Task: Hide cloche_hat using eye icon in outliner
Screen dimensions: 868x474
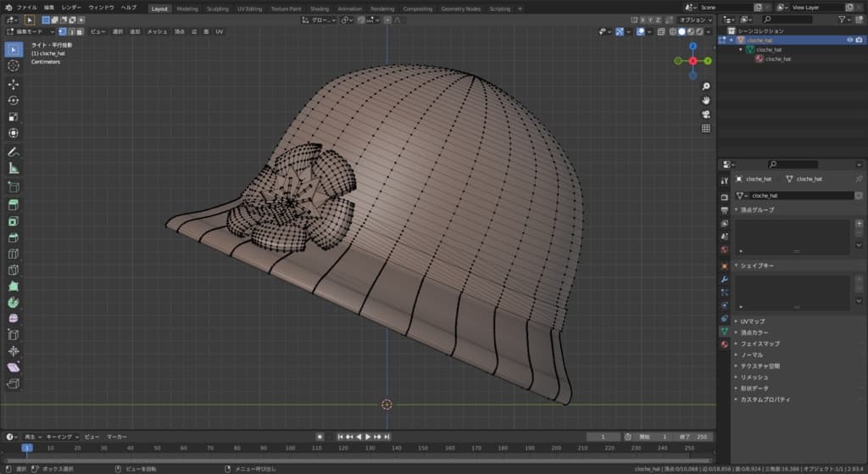Action: [849, 40]
